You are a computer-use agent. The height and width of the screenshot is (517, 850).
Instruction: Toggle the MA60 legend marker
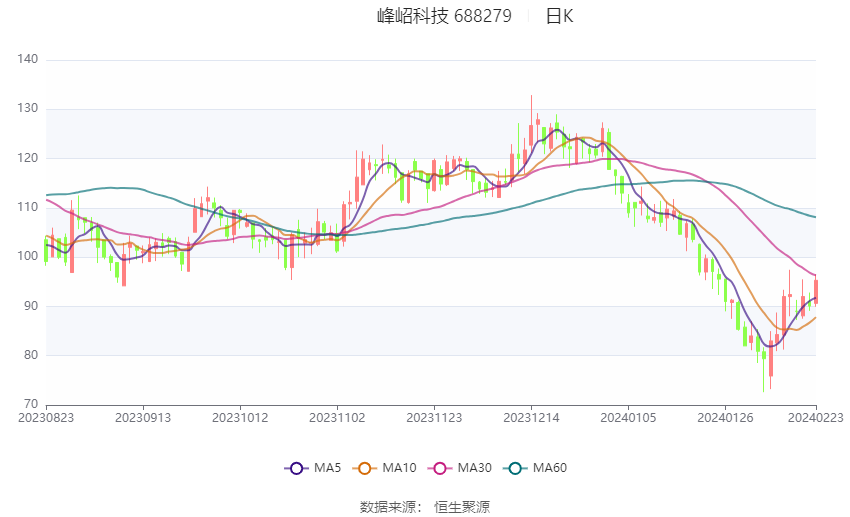point(515,468)
